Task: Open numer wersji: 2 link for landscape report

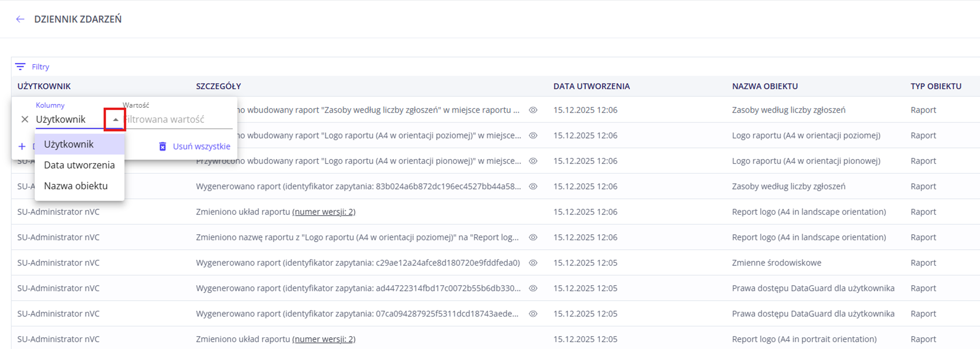Action: tap(323, 212)
